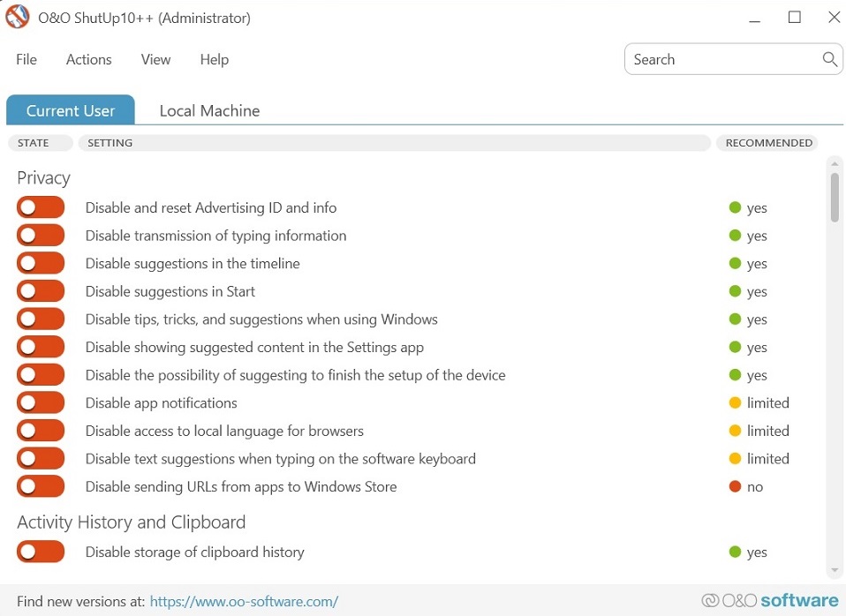Click the green recommendation dot next to Advertising ID
The width and height of the screenshot is (846, 616).
pyautogui.click(x=734, y=207)
